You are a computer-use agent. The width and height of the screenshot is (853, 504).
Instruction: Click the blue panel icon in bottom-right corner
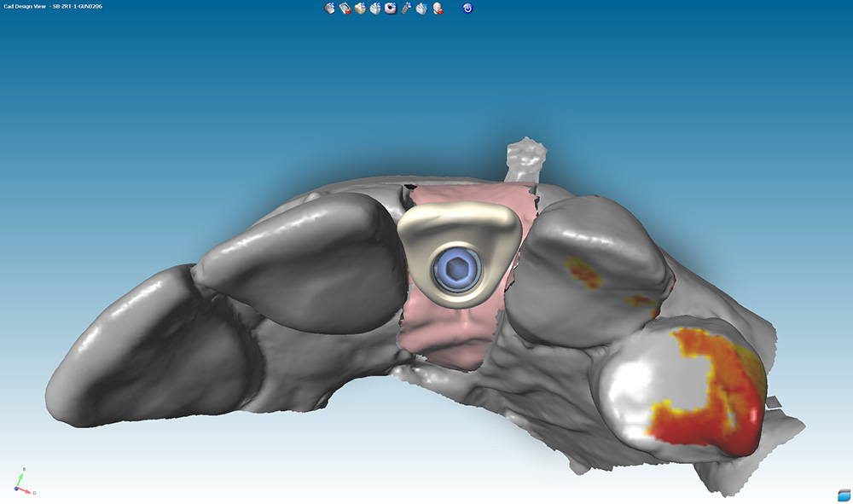tap(844, 495)
